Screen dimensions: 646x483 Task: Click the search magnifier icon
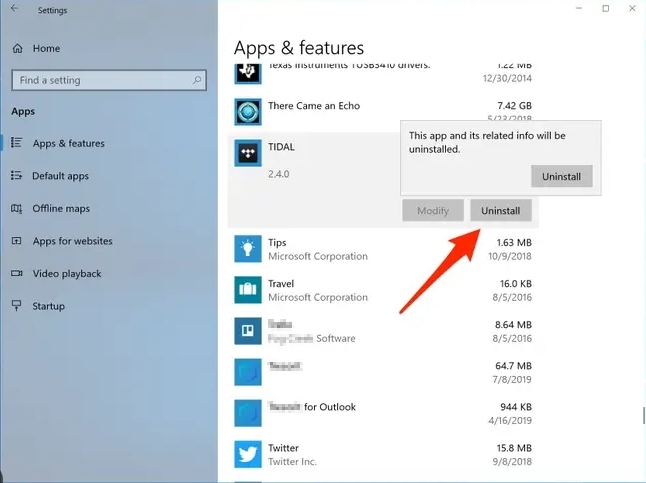click(197, 80)
